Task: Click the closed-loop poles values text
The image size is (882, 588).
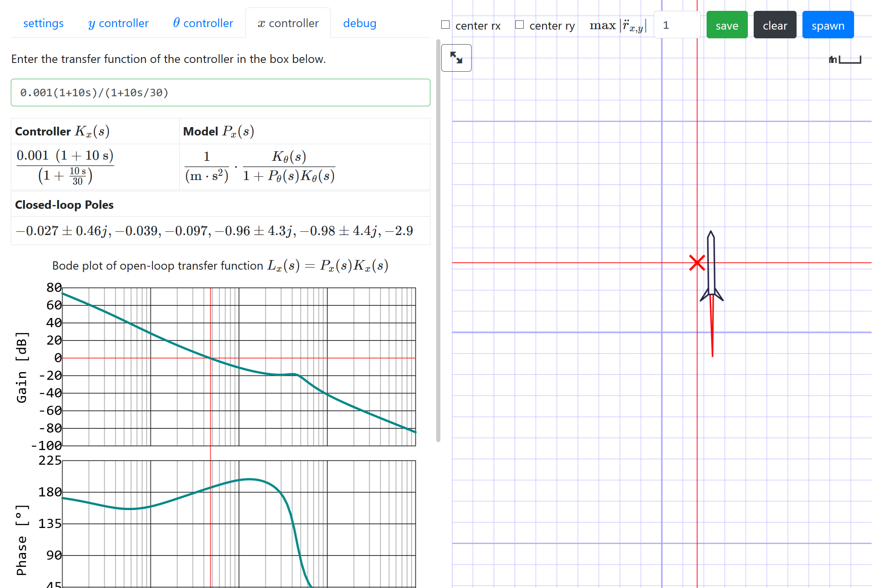Action: [x=214, y=231]
